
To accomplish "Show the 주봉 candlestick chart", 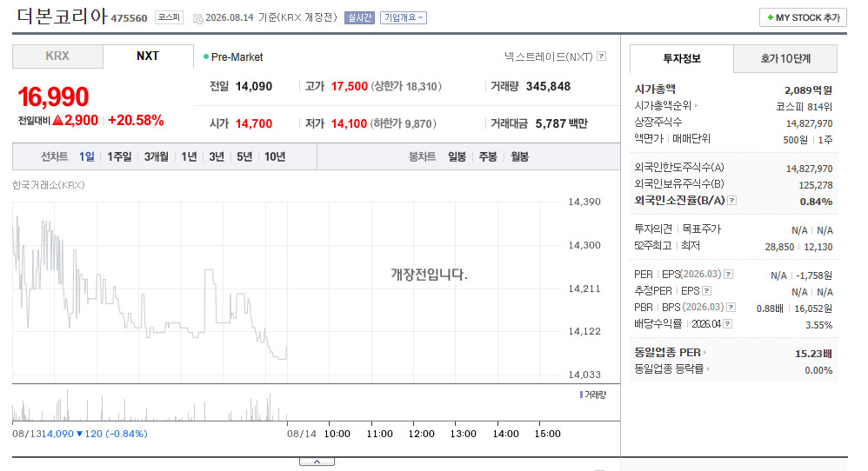I will pyautogui.click(x=488, y=157).
